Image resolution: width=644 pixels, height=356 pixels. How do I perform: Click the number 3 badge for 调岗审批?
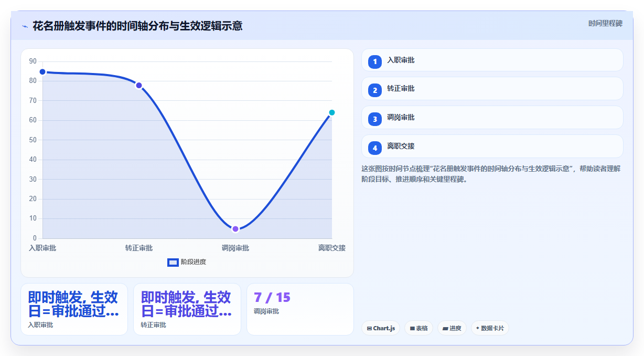375,119
